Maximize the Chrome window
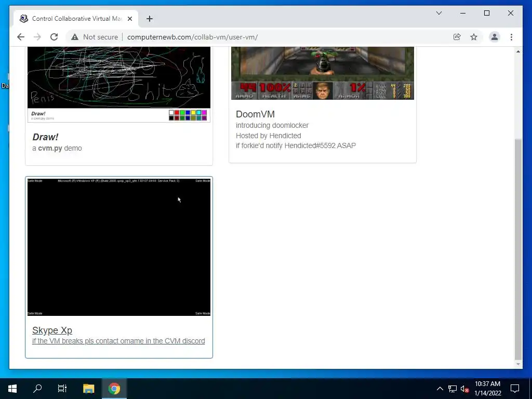532x399 pixels. 486,13
